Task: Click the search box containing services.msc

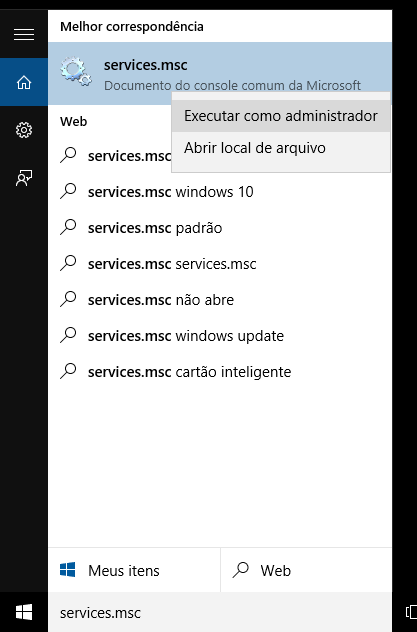Action: 220,612
